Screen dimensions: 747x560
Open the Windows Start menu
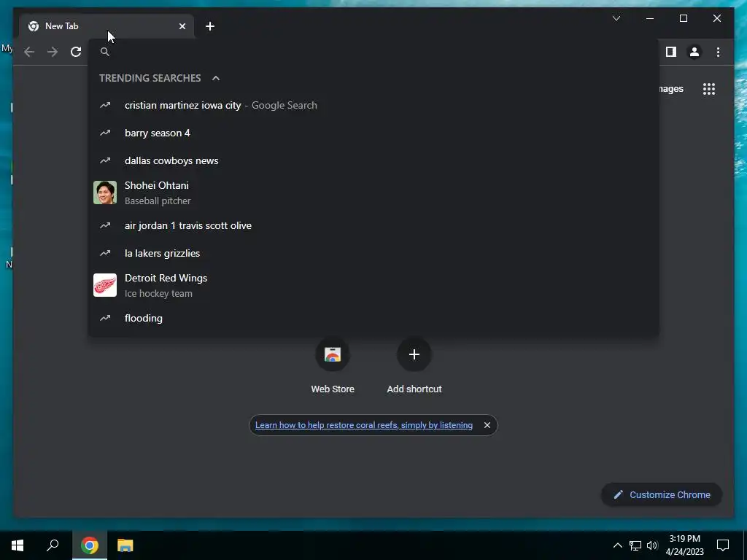pyautogui.click(x=18, y=545)
